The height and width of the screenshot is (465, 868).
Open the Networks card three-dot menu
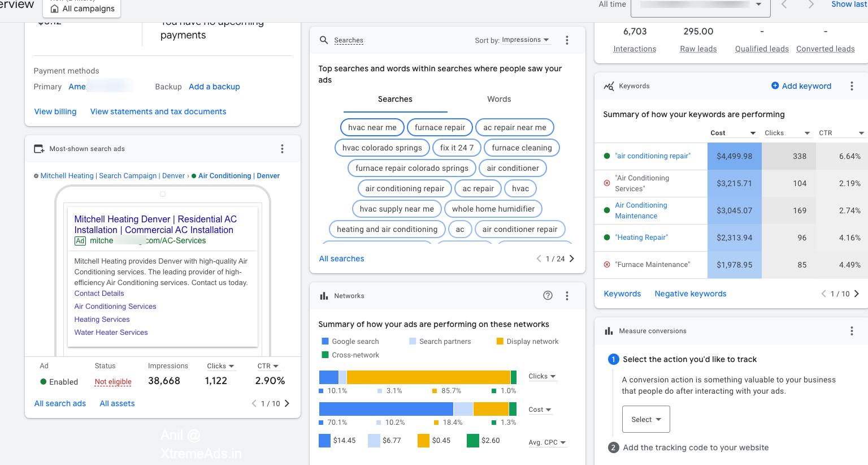(567, 296)
